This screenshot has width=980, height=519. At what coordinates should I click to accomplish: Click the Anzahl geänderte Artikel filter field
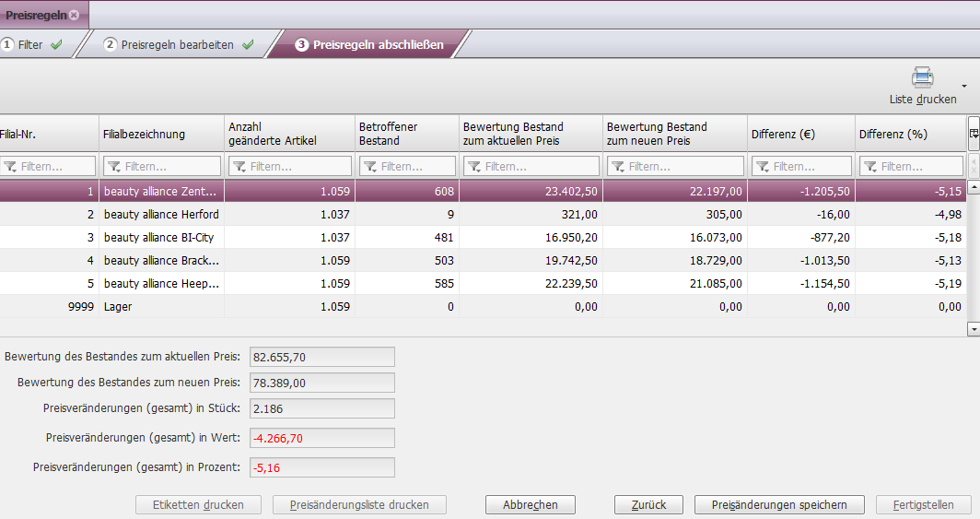coord(290,166)
